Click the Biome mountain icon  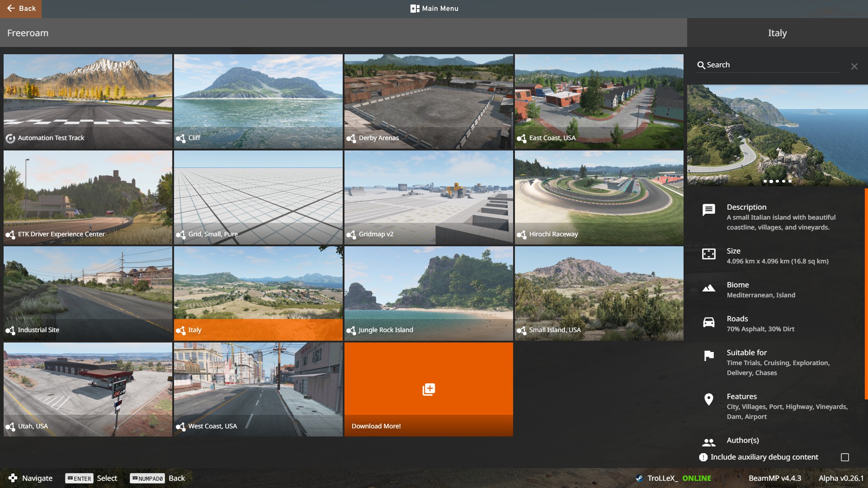[708, 288]
